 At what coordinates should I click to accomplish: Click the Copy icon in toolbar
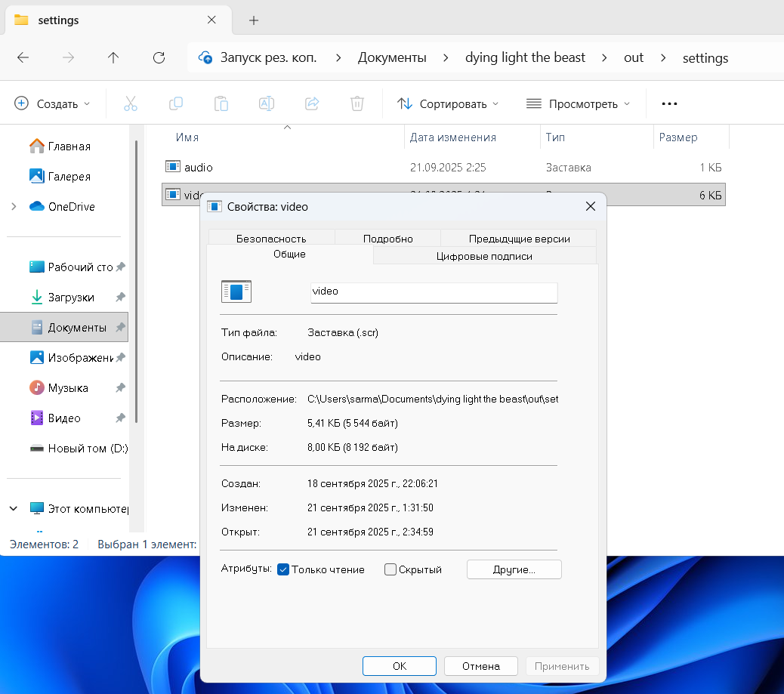pyautogui.click(x=176, y=103)
